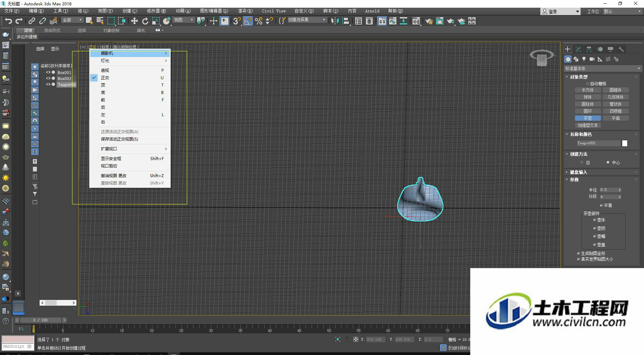
Task: Toggle visibility eye of Box001
Action: (48, 72)
